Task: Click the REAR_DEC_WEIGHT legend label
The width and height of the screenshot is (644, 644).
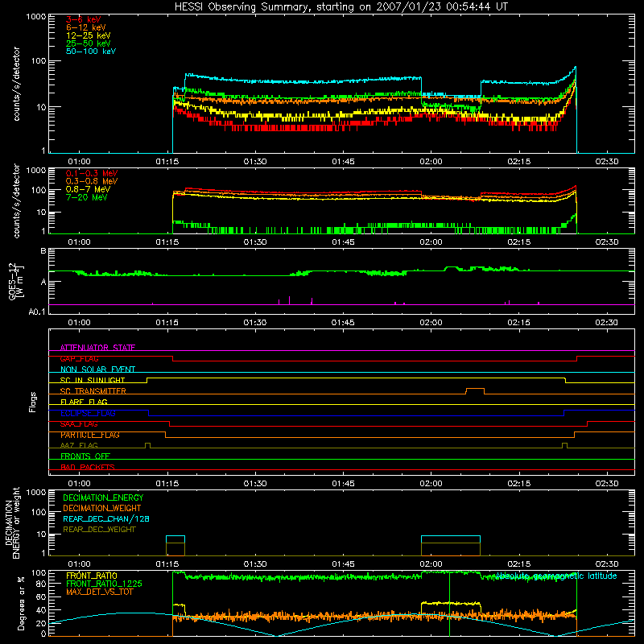Action: point(99,530)
